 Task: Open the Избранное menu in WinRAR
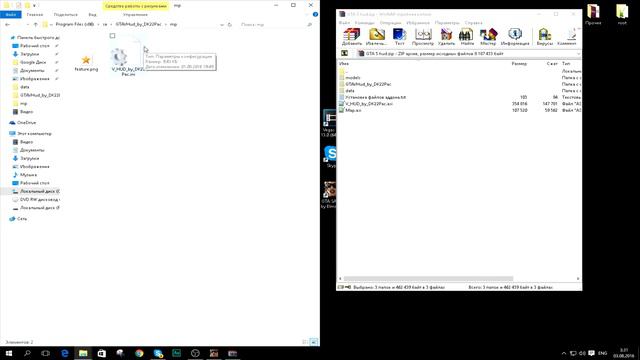418,23
